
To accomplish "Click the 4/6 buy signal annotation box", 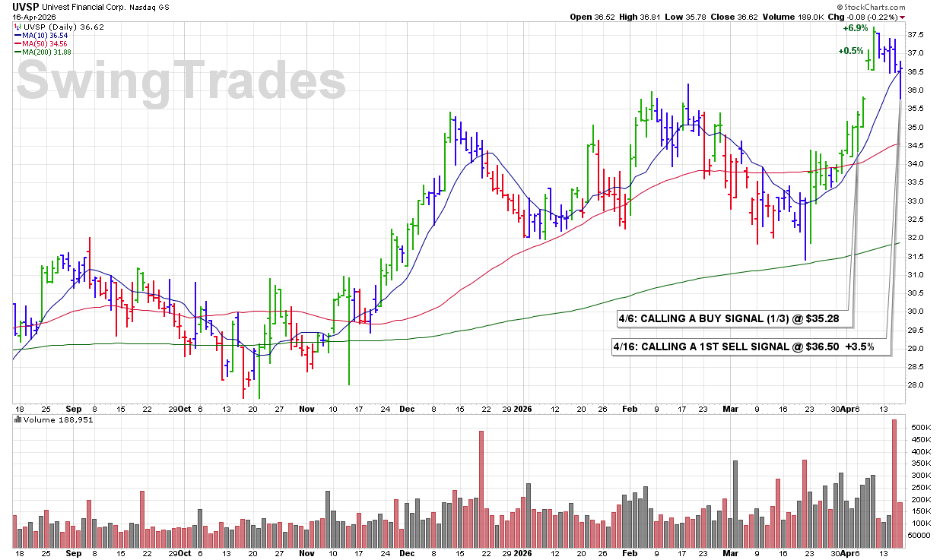I will [729, 318].
